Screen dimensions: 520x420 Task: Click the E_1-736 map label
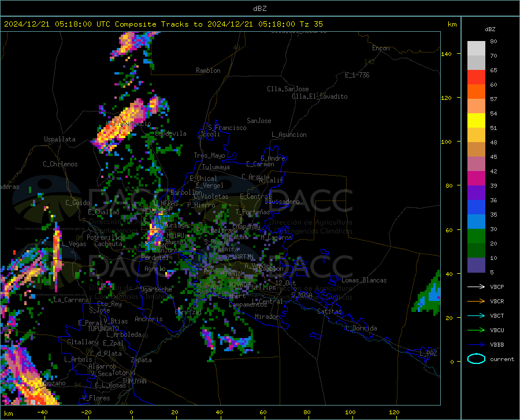[x=357, y=75]
